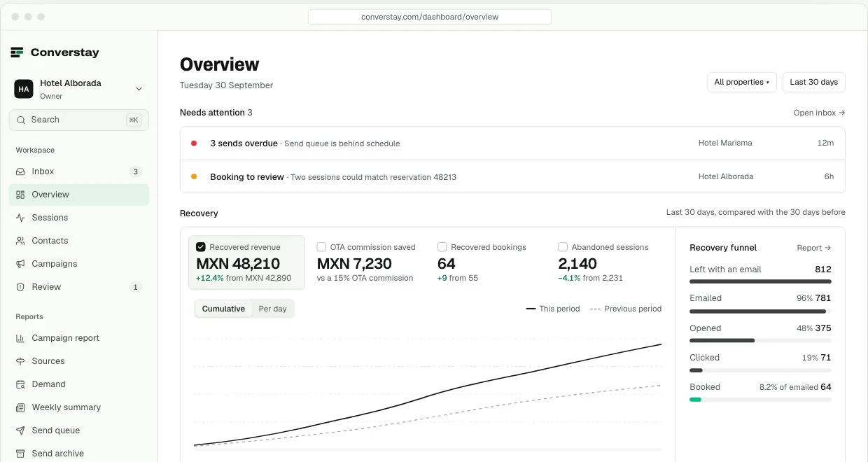Image resolution: width=868 pixels, height=462 pixels.
Task: Uncheck the Recovered revenue checkbox
Action: [201, 247]
